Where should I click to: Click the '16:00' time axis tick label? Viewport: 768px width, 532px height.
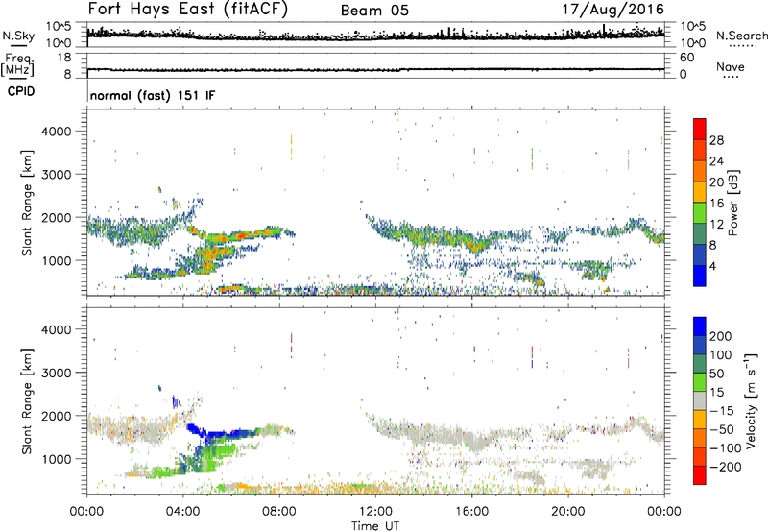pos(471,512)
